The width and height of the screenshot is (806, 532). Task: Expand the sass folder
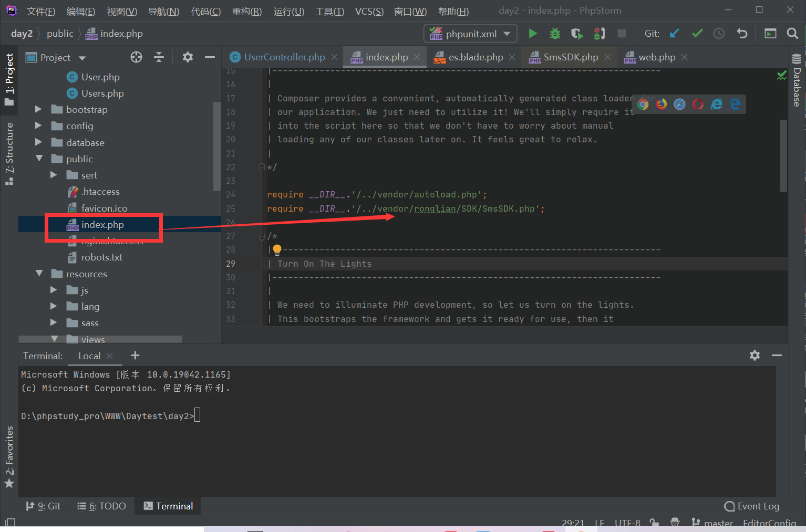[53, 322]
